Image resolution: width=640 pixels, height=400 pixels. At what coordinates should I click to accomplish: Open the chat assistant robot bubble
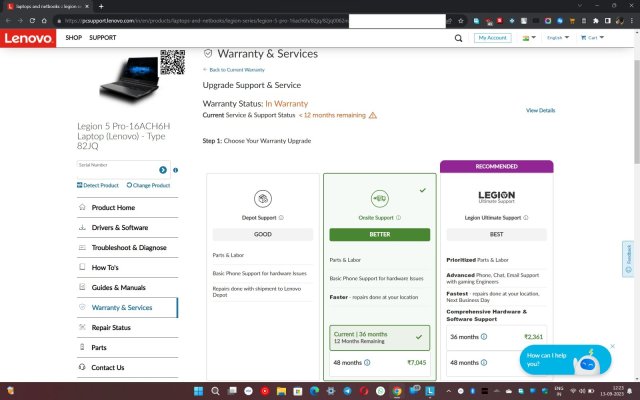point(565,360)
